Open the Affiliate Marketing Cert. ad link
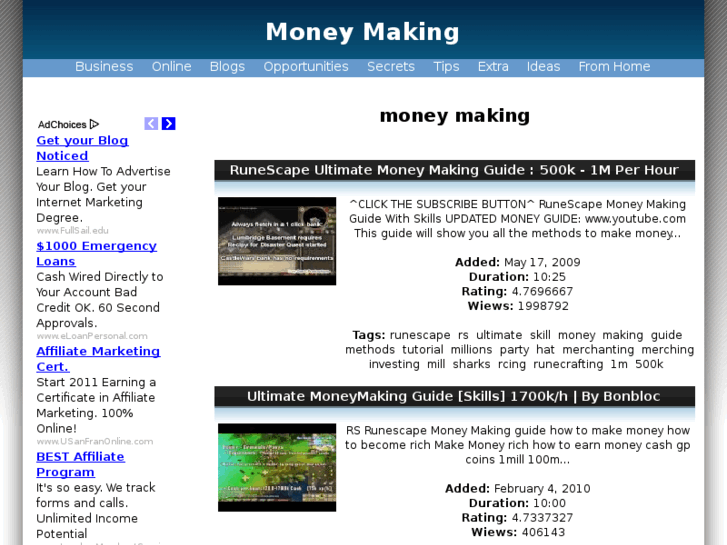 (98, 359)
